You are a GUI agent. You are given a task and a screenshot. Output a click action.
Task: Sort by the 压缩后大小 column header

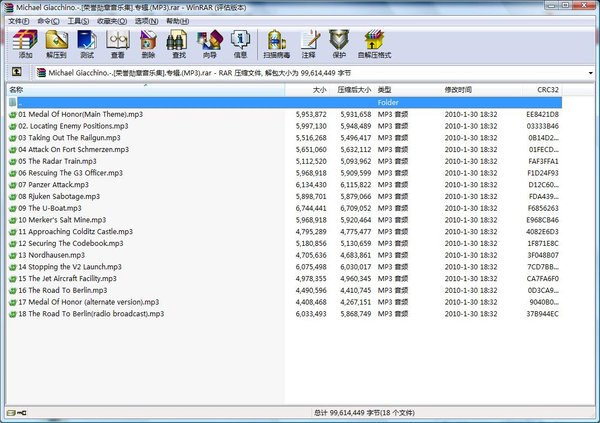point(353,90)
